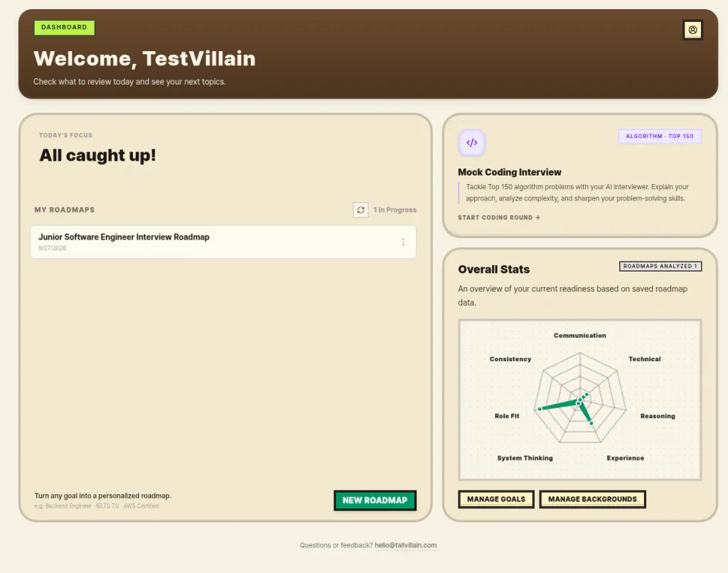
Task: Follow the Start Coding Round link
Action: pos(498,218)
